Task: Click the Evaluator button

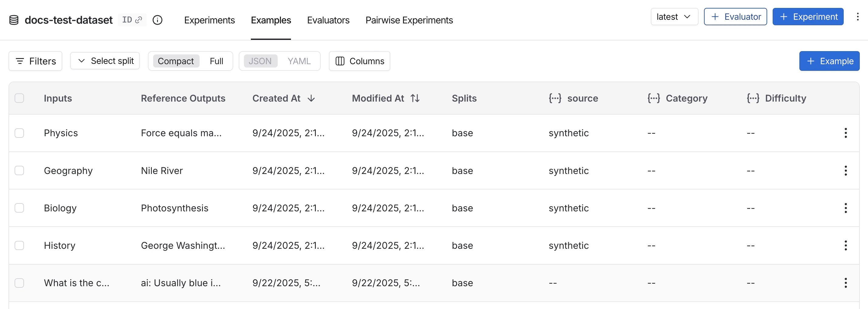Action: coord(735,16)
